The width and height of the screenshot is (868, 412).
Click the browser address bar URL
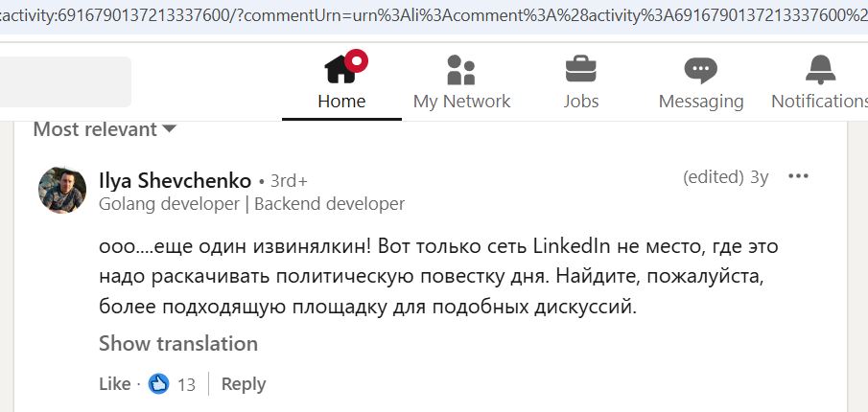point(434,15)
